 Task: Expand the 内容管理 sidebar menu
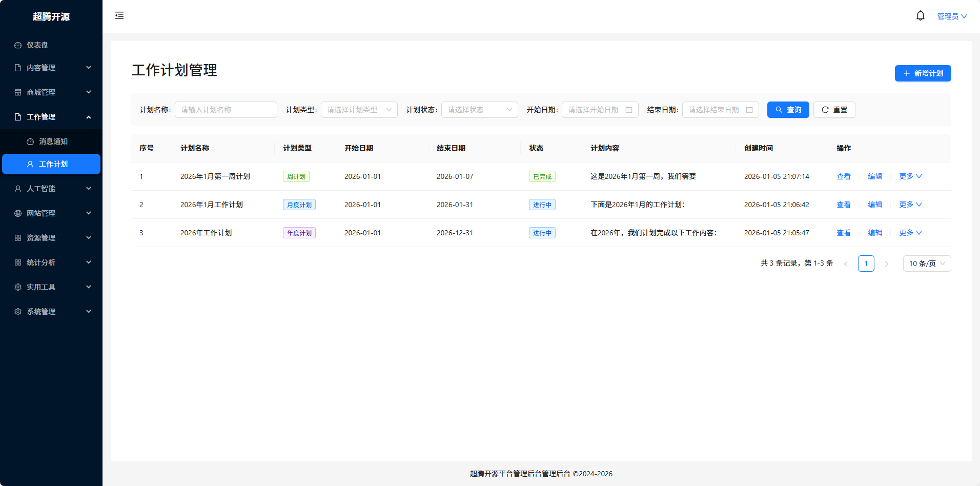pyautogui.click(x=51, y=67)
